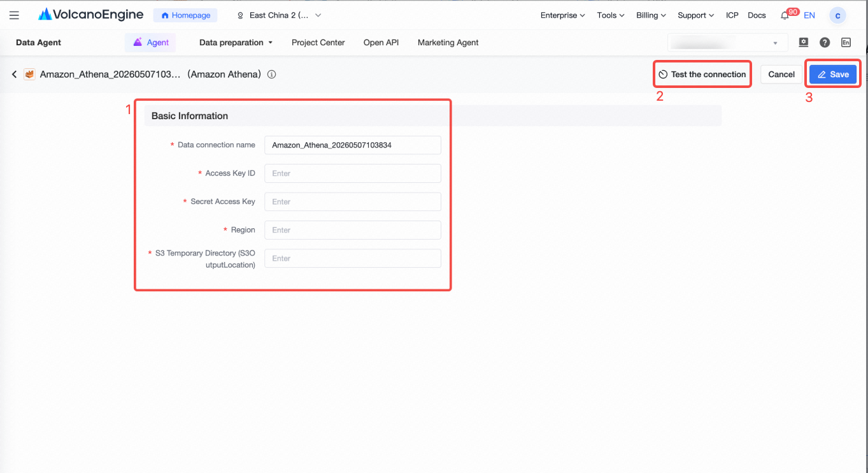The width and height of the screenshot is (868, 473).
Task: Click the notification bell icon
Action: [x=785, y=15]
